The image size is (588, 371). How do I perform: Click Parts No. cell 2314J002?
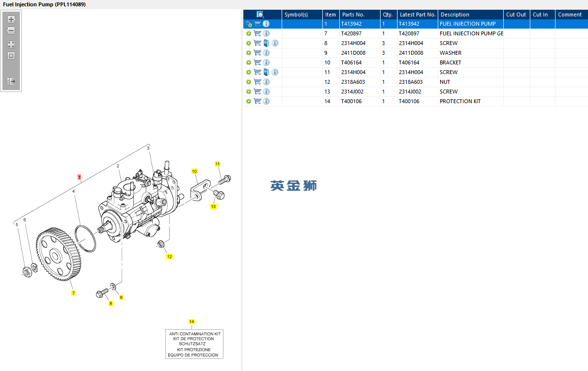pos(360,92)
